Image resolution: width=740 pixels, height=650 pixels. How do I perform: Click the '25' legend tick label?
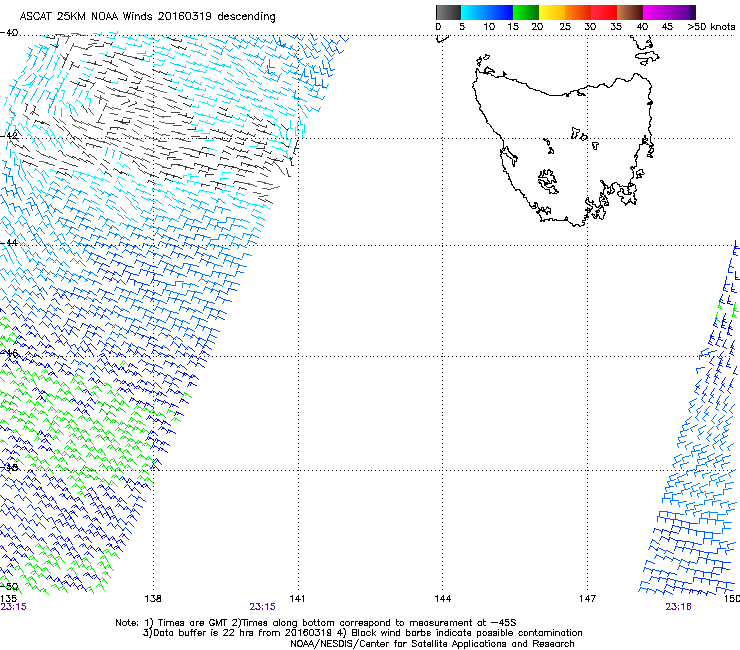(x=565, y=27)
